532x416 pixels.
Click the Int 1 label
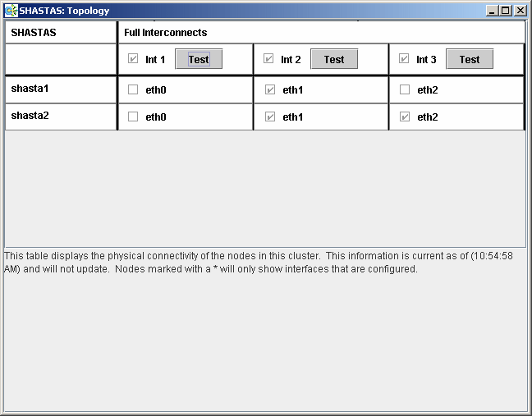click(x=155, y=60)
